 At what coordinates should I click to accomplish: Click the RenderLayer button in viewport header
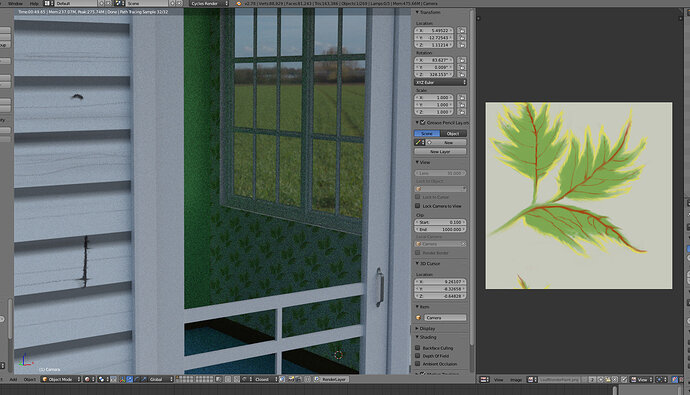tap(334, 379)
